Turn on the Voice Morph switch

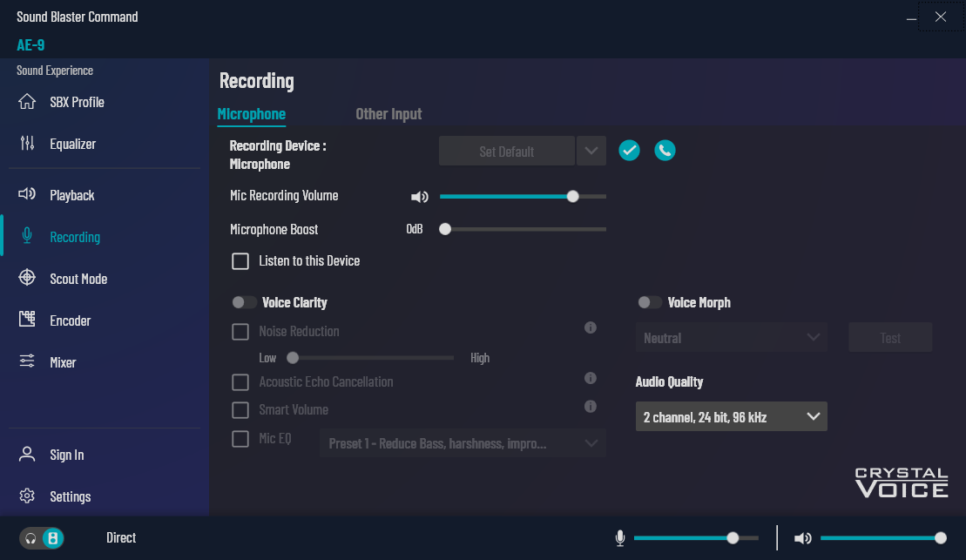point(650,302)
